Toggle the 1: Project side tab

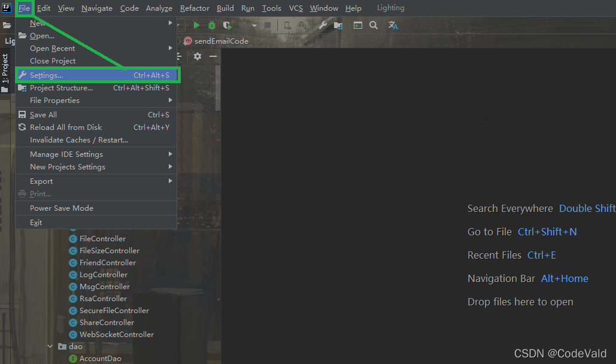[5, 73]
